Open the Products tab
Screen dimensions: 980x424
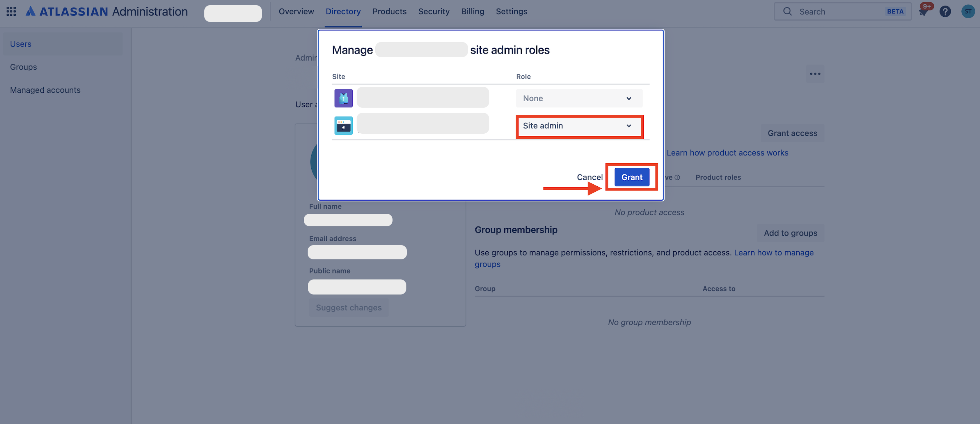[389, 11]
